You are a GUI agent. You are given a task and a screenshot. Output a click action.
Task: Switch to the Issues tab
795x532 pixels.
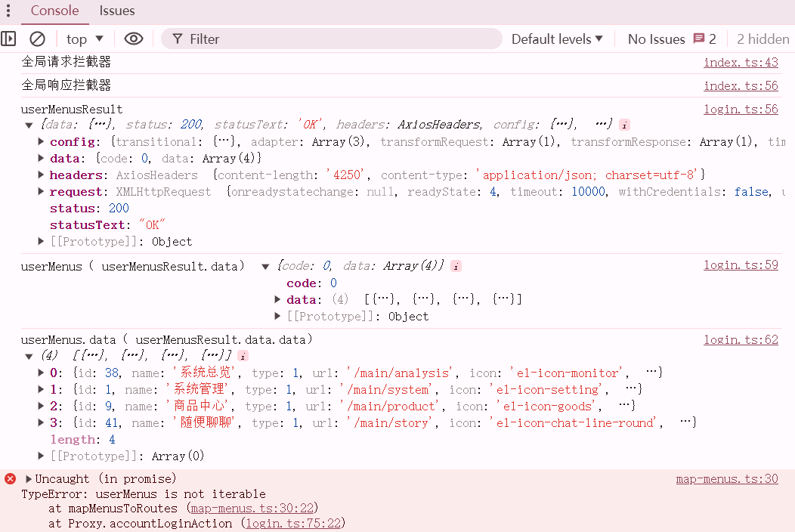click(117, 11)
